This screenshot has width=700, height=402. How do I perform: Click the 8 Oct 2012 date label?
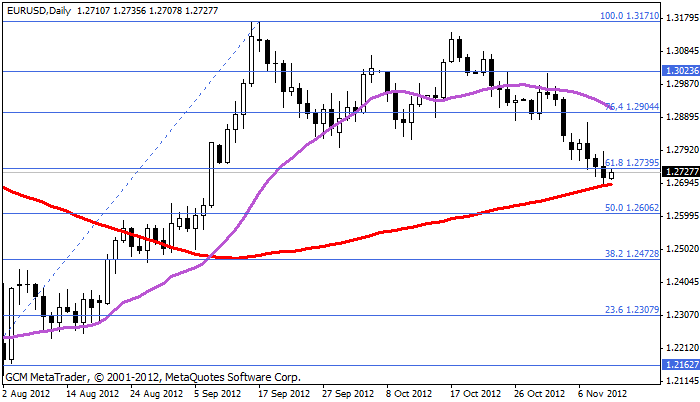coord(409,394)
